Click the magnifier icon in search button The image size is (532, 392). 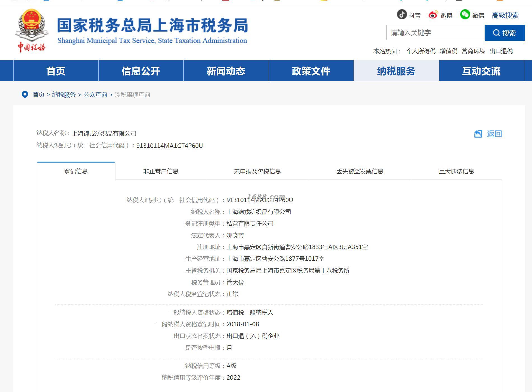pyautogui.click(x=496, y=33)
